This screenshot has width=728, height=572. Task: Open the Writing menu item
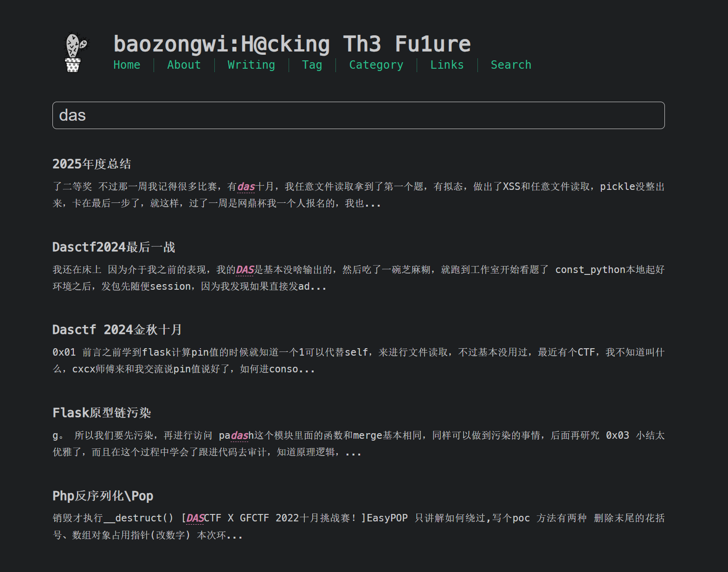(x=251, y=65)
